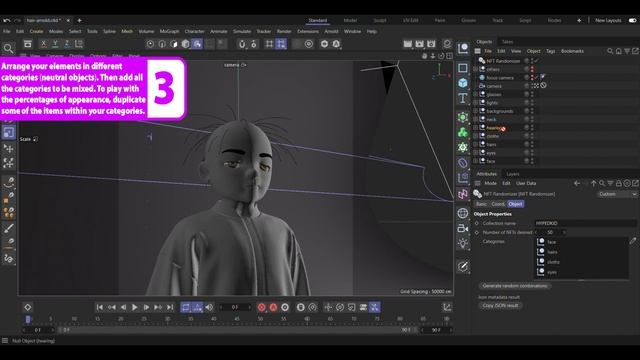Add Subdivision Surface generator icon
Image resolution: width=640 pixels, height=360 pixels.
463,117
